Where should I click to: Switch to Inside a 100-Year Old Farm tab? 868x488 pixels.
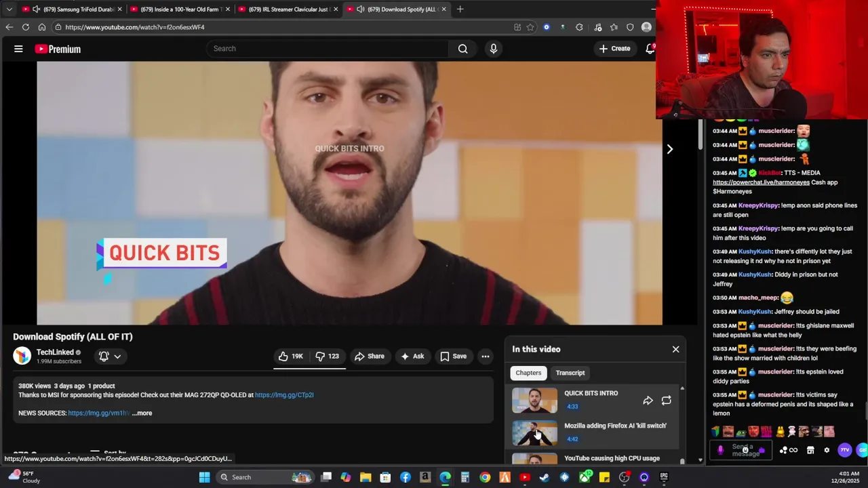(180, 9)
